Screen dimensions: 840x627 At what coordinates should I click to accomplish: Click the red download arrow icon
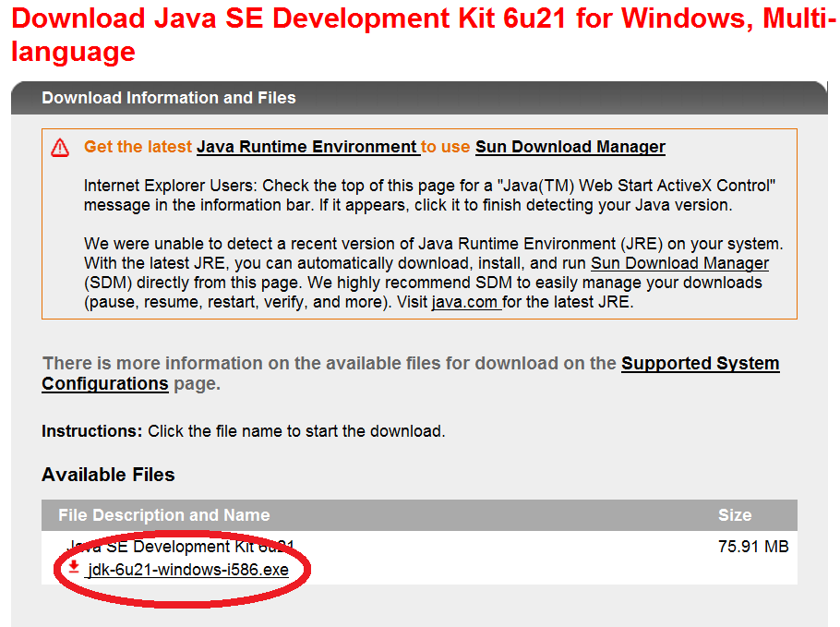pyautogui.click(x=74, y=566)
